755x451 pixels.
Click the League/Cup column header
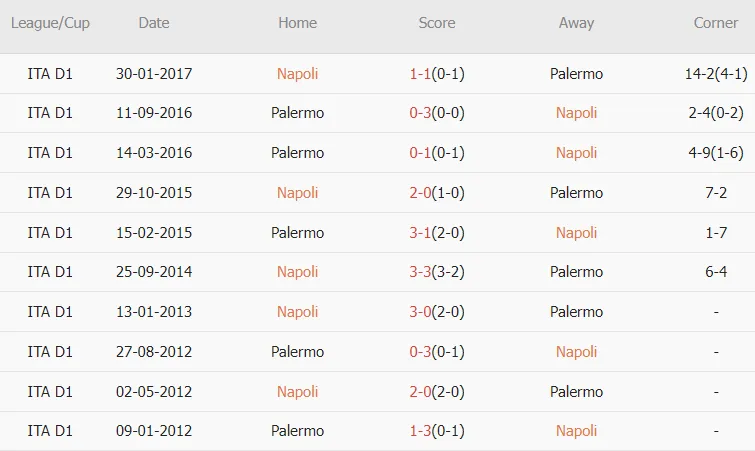(x=50, y=23)
